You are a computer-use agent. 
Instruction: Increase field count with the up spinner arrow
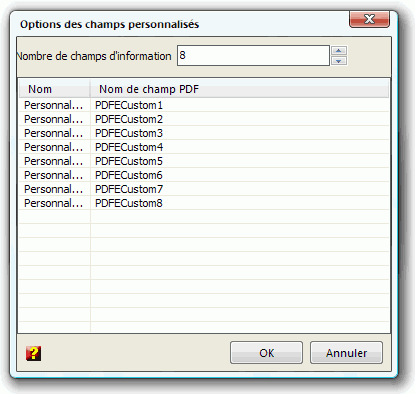click(339, 50)
